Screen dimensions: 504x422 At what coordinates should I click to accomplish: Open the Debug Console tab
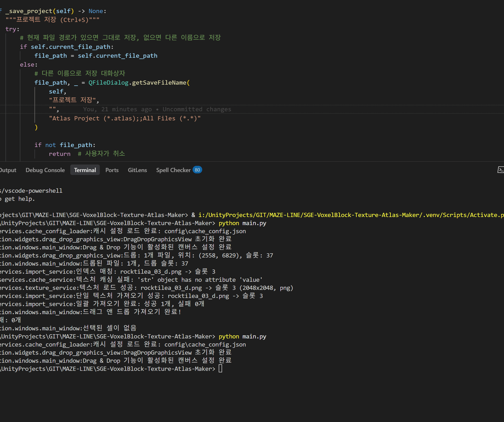tap(45, 170)
